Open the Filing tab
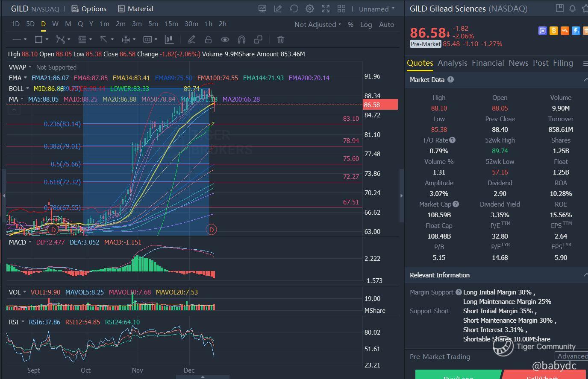This screenshot has height=379, width=588. click(563, 63)
